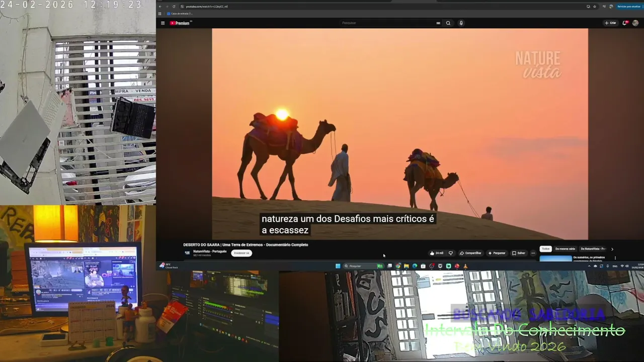Open the Wi-Fi network icon in system tray

tap(622, 266)
